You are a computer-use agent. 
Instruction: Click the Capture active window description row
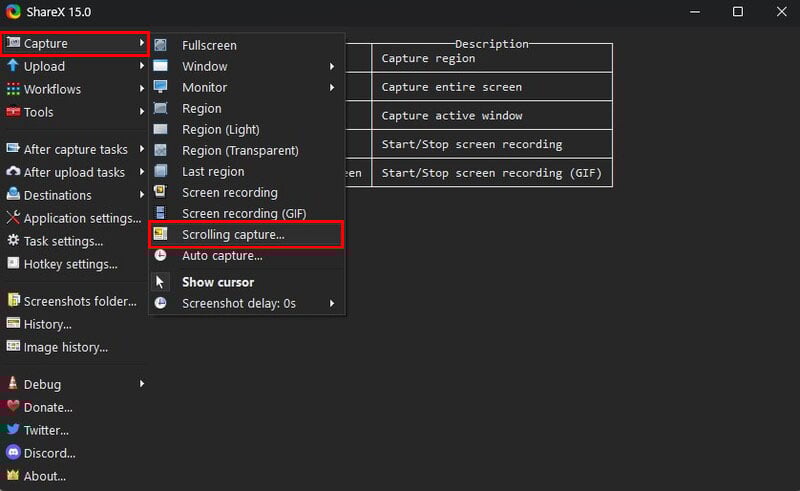[492, 115]
